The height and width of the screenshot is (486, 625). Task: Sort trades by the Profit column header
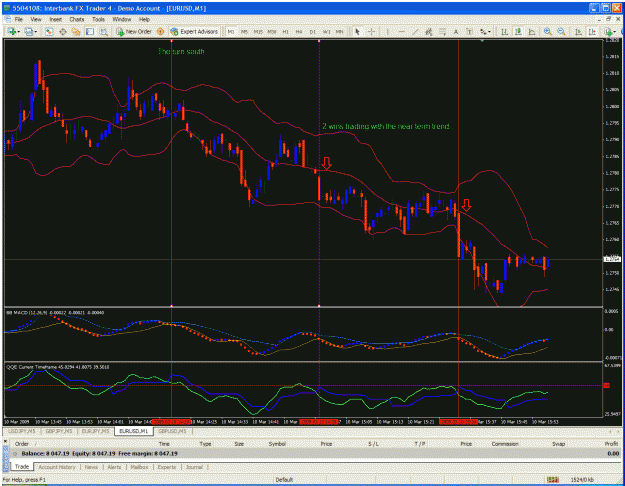coord(611,444)
